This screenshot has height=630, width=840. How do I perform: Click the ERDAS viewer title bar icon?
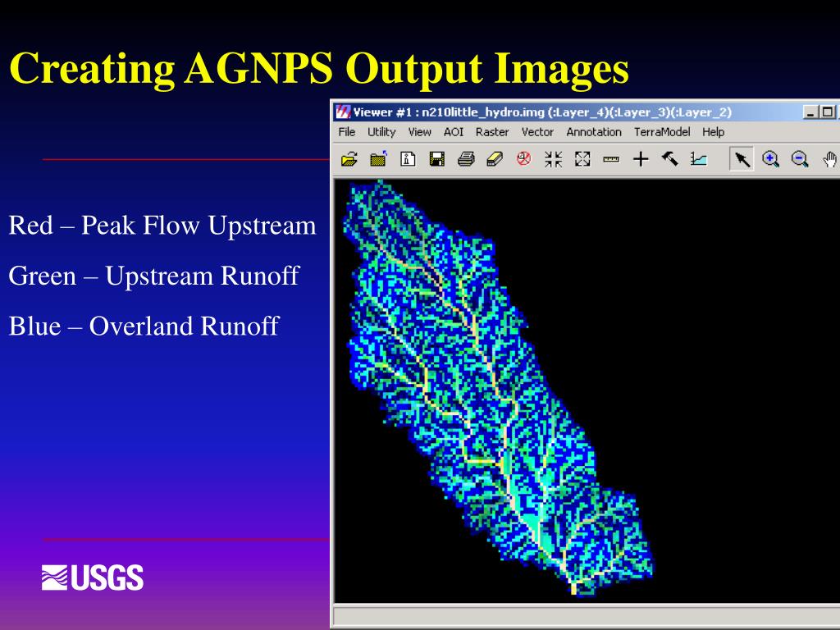point(343,112)
